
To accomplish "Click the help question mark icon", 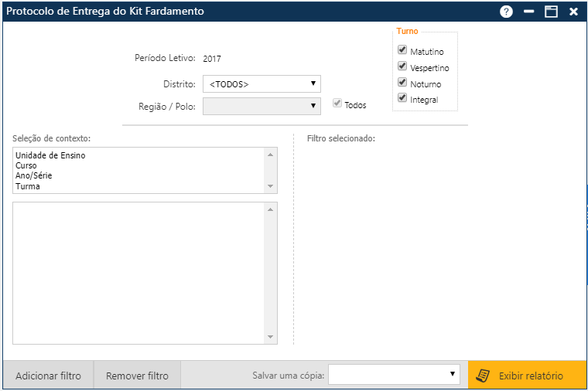I will (x=506, y=12).
